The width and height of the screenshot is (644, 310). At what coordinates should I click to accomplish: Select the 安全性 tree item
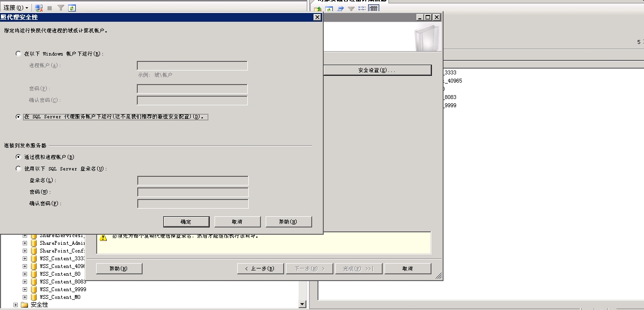tap(39, 305)
